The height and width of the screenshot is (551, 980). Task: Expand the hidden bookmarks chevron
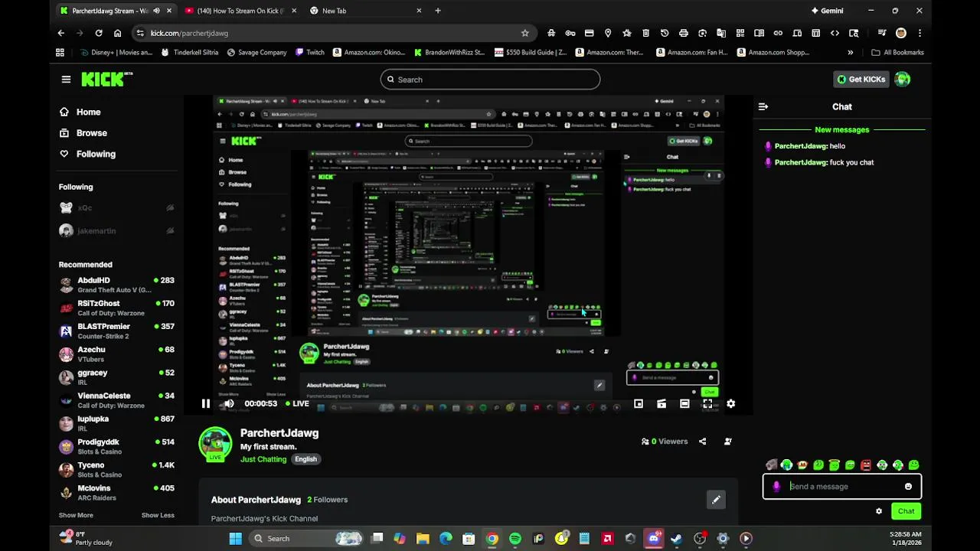tap(850, 53)
